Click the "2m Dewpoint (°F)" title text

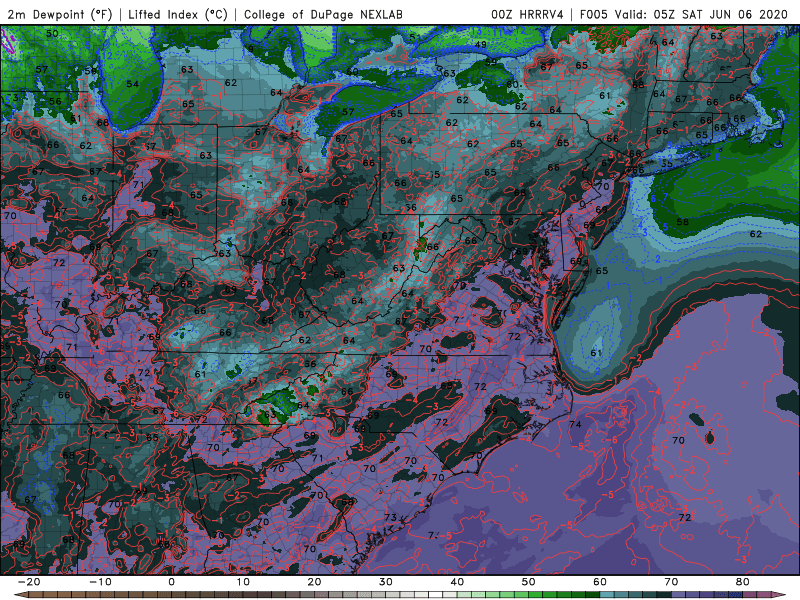pos(59,15)
